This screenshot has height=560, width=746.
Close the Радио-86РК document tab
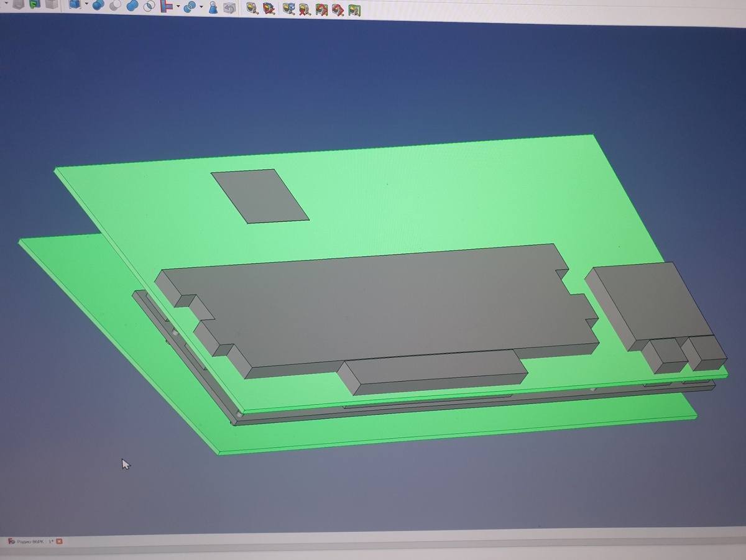click(60, 541)
